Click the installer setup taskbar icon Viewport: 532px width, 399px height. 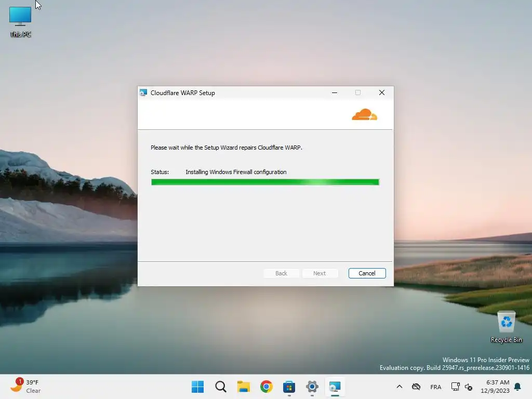335,387
